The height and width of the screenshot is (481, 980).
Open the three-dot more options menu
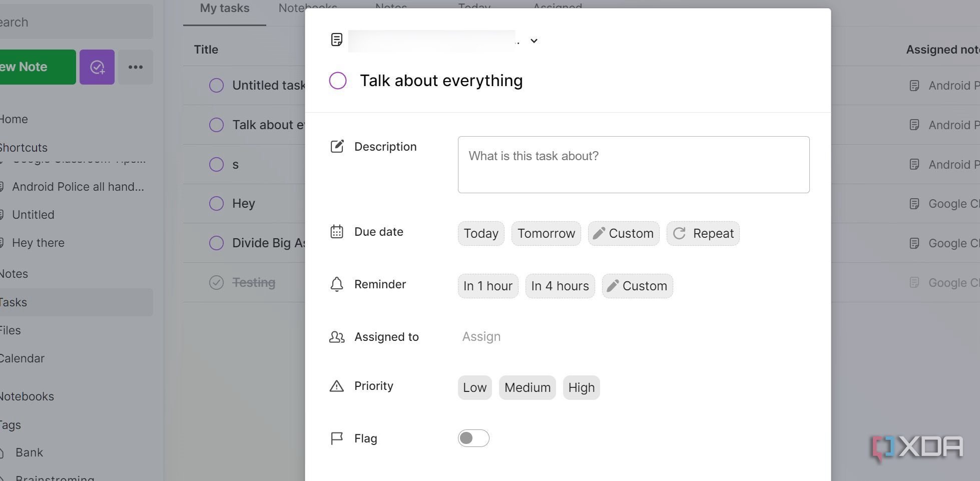click(x=136, y=67)
